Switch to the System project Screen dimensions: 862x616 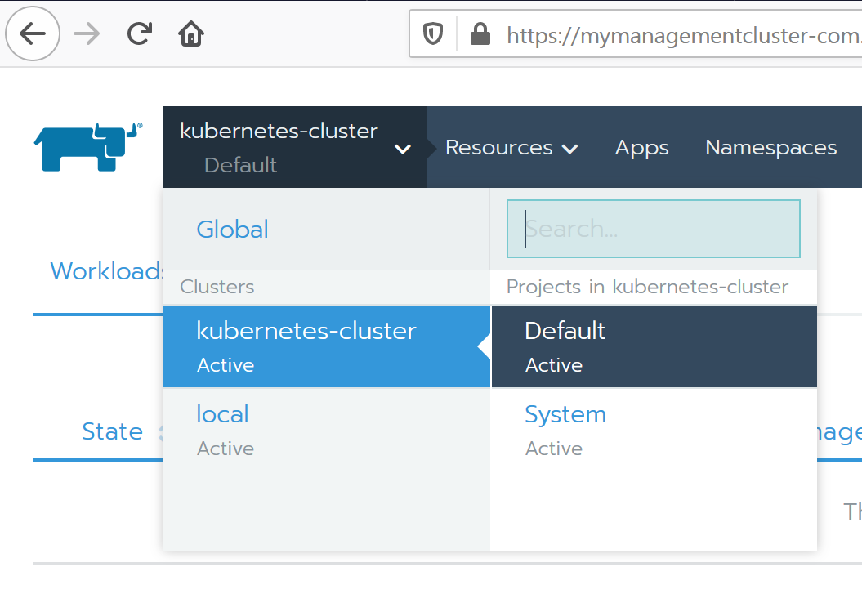565,428
